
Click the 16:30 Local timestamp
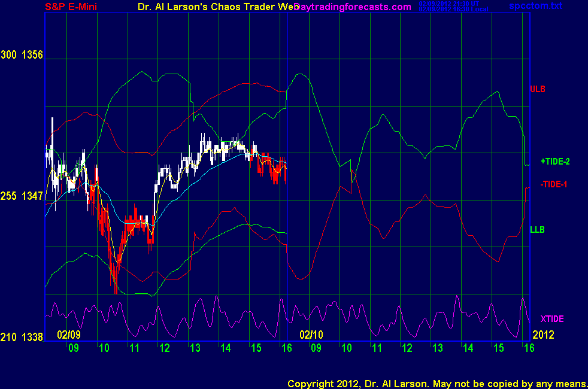click(453, 9)
